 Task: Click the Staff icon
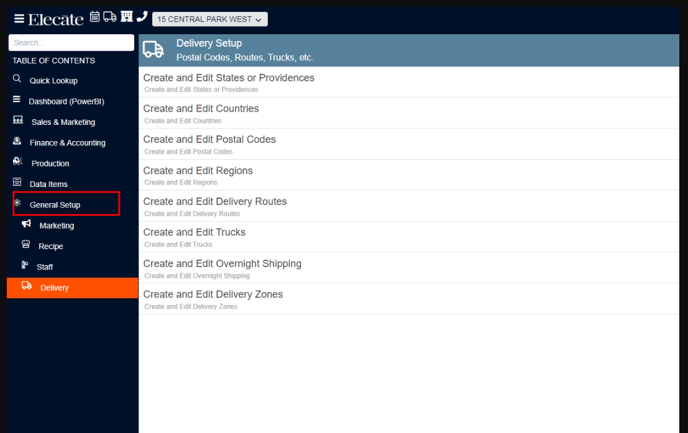pyautogui.click(x=25, y=265)
